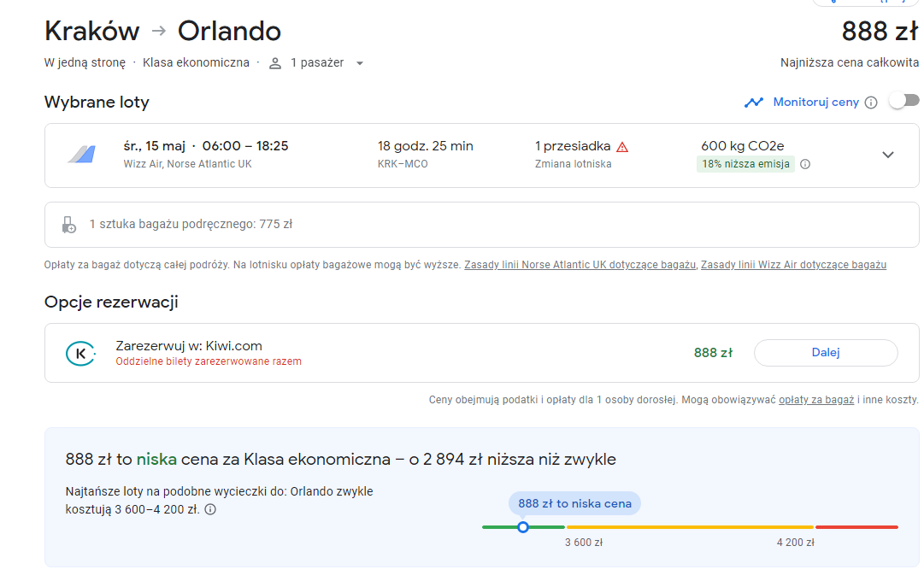The width and height of the screenshot is (924, 587).
Task: Click the '1 przesiadka' stop text
Action: 573,145
